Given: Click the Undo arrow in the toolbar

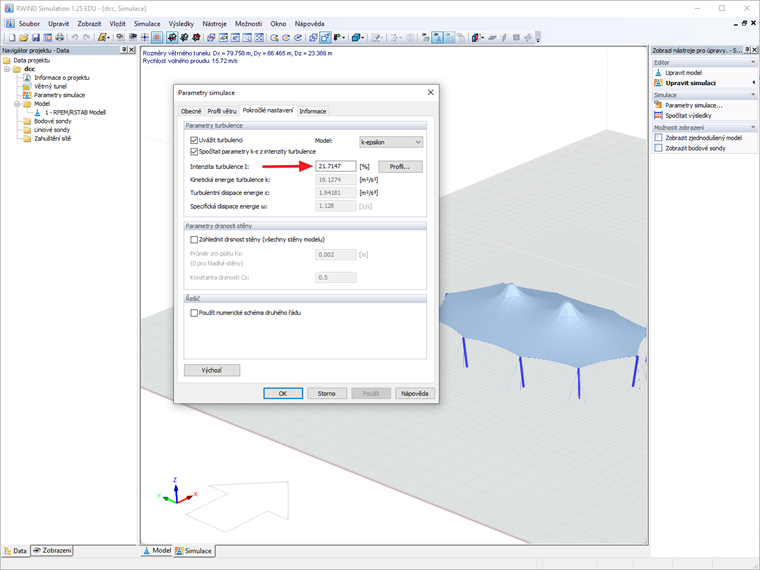Looking at the screenshot, I should [75, 37].
